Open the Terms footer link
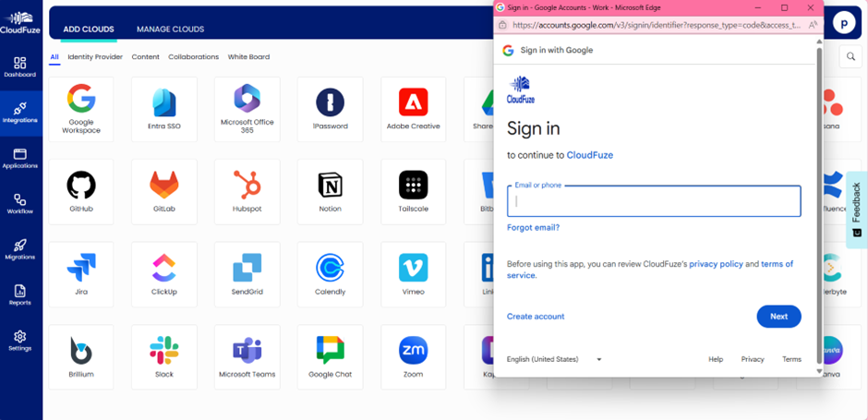Viewport: 868px width, 420px height. [x=791, y=360]
